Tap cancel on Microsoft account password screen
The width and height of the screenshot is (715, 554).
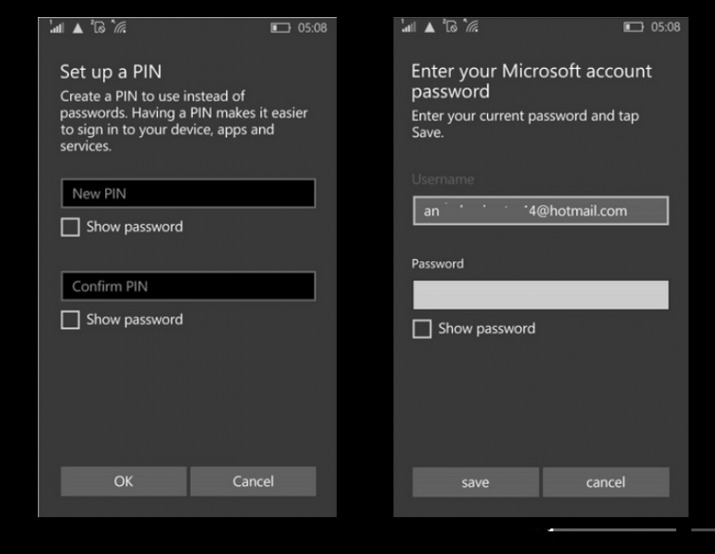coord(606,482)
